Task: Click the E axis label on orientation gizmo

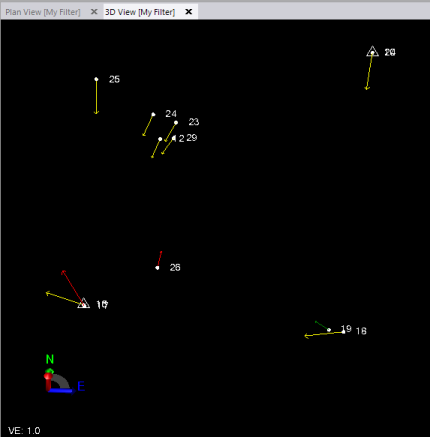Action: 81,387
